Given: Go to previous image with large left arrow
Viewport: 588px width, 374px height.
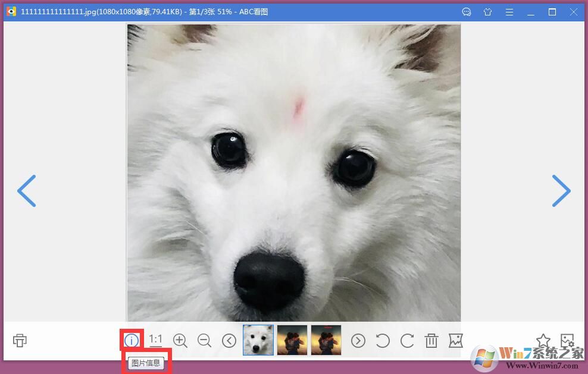Looking at the screenshot, I should [27, 191].
